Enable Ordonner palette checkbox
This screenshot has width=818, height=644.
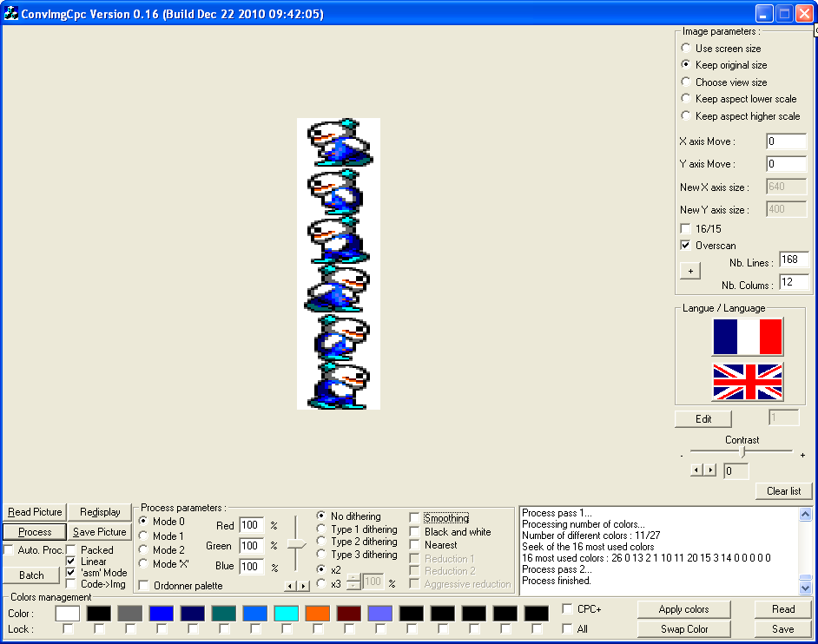pos(144,586)
